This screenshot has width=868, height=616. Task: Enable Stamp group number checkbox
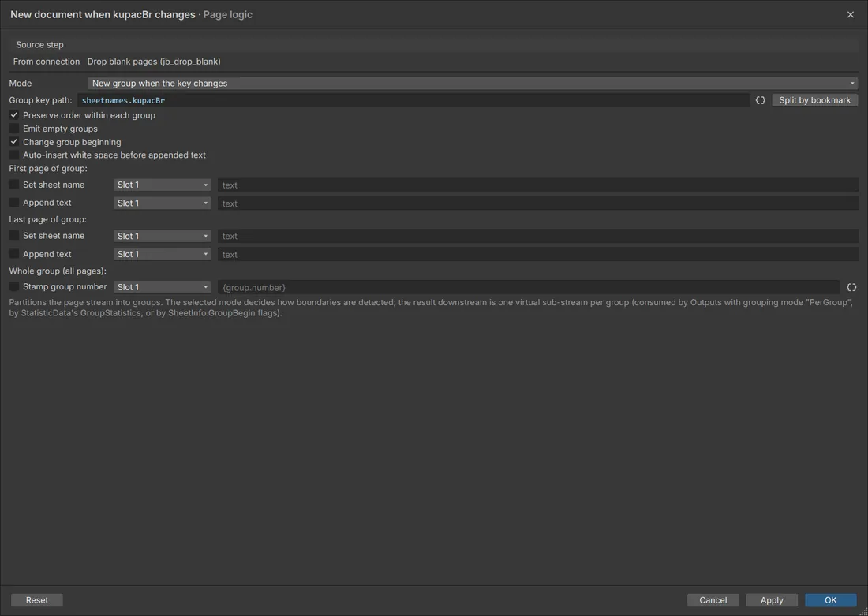(14, 286)
